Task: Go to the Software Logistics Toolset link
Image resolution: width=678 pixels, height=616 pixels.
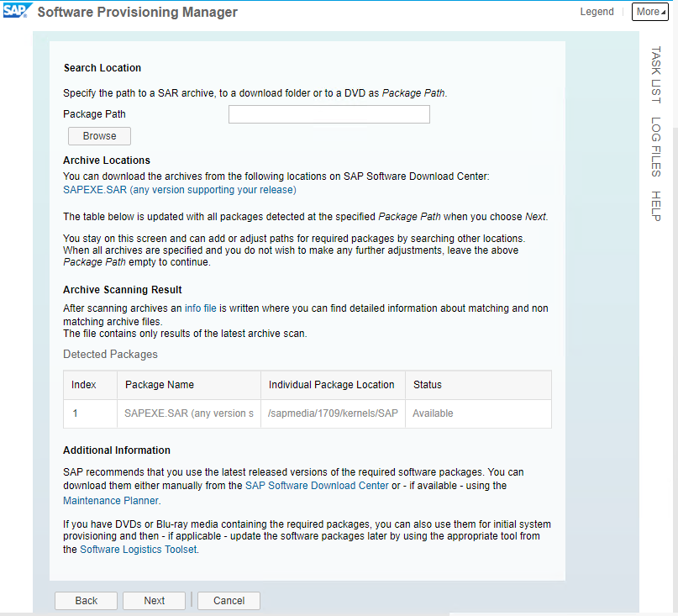Action: [x=138, y=550]
